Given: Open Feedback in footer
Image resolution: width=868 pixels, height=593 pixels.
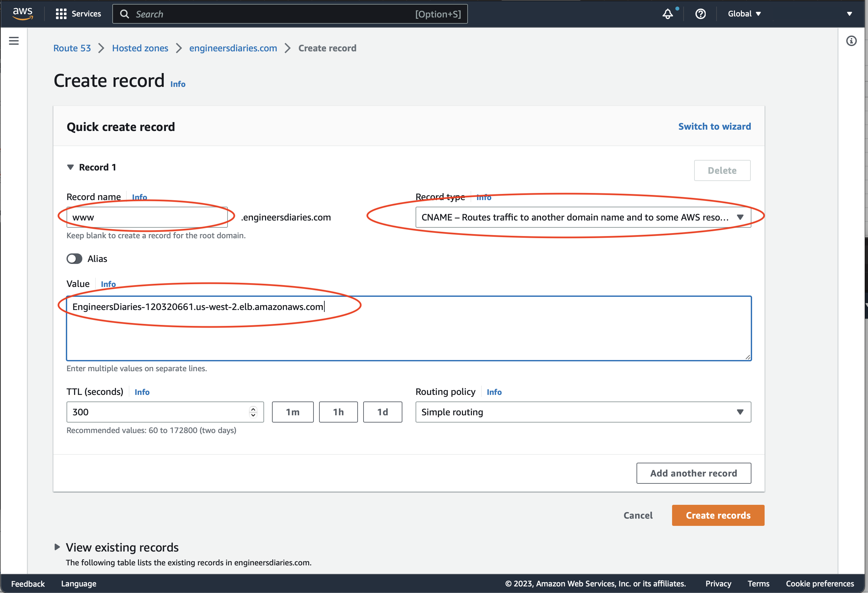Looking at the screenshot, I should [28, 584].
